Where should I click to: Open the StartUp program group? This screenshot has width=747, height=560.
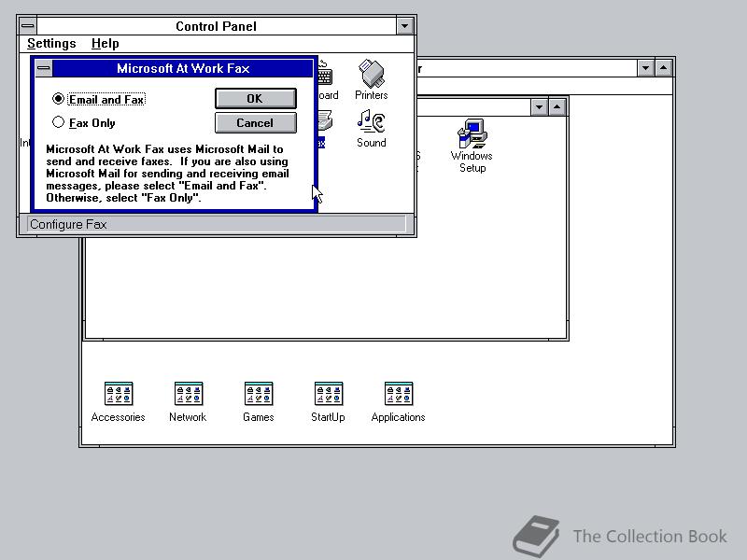pos(328,402)
